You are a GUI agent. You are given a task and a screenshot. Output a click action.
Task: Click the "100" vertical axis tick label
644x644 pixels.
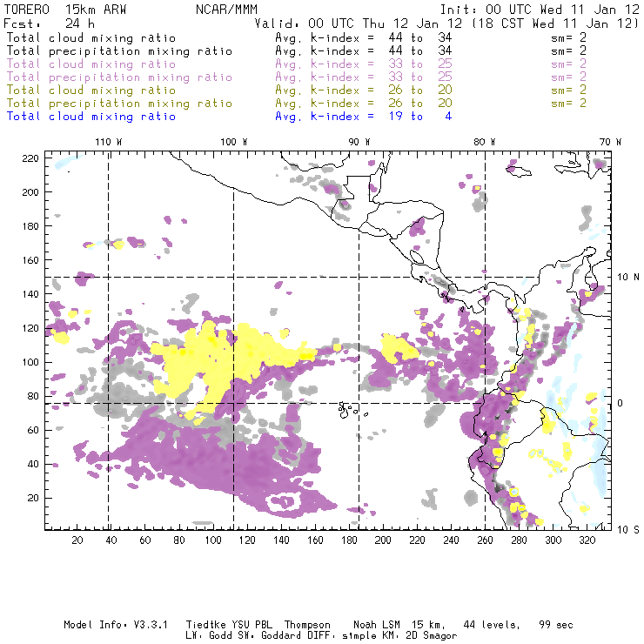point(30,362)
